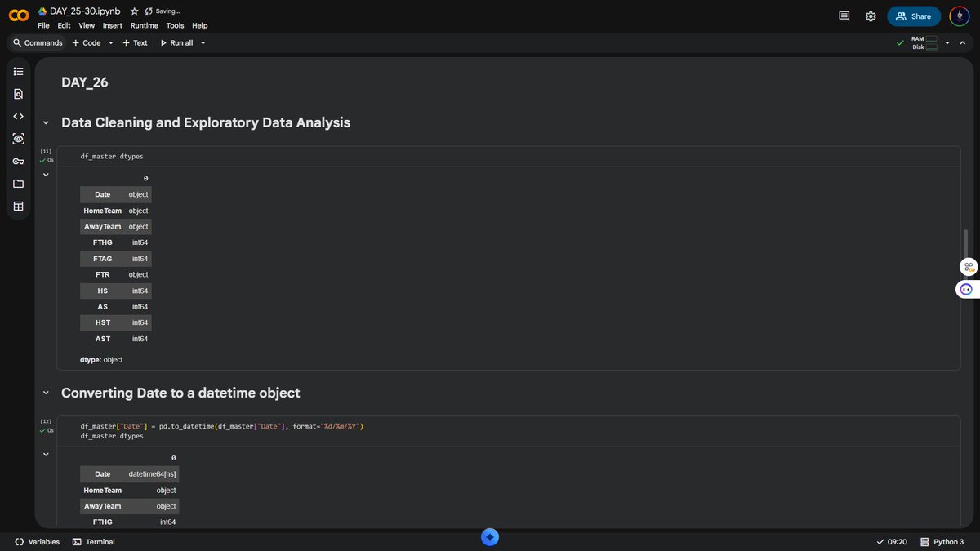The width and height of the screenshot is (980, 551).
Task: Collapse the toolbar header chevron
Action: (x=963, y=42)
